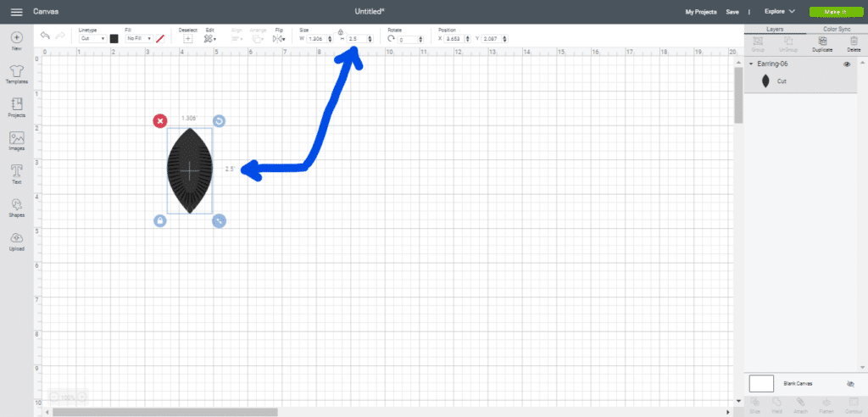Viewport: 868px width, 417px height.
Task: Toggle Blank Canvas visibility
Action: tap(850, 383)
